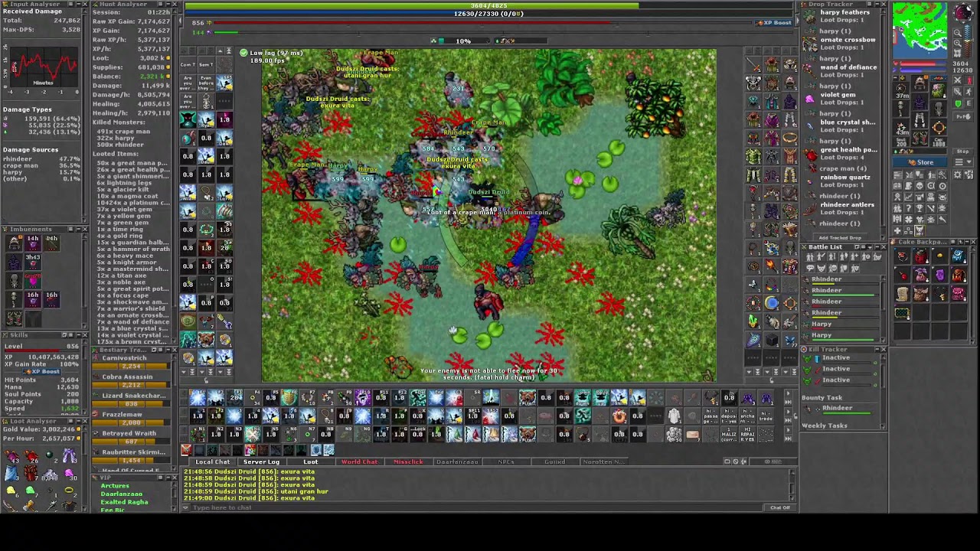Select 'Rhindeer' under Bounty Task

[837, 408]
